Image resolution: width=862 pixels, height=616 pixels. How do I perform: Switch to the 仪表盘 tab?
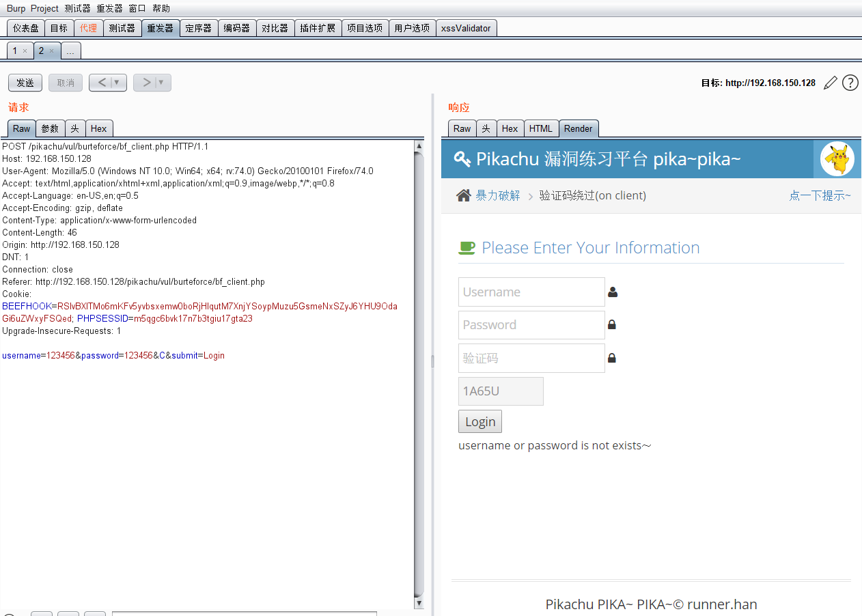click(x=26, y=28)
